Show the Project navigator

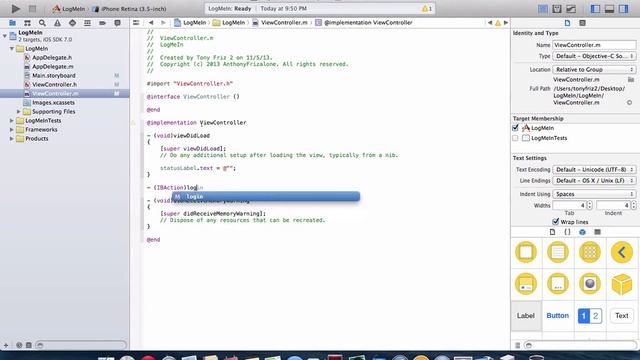13,23
